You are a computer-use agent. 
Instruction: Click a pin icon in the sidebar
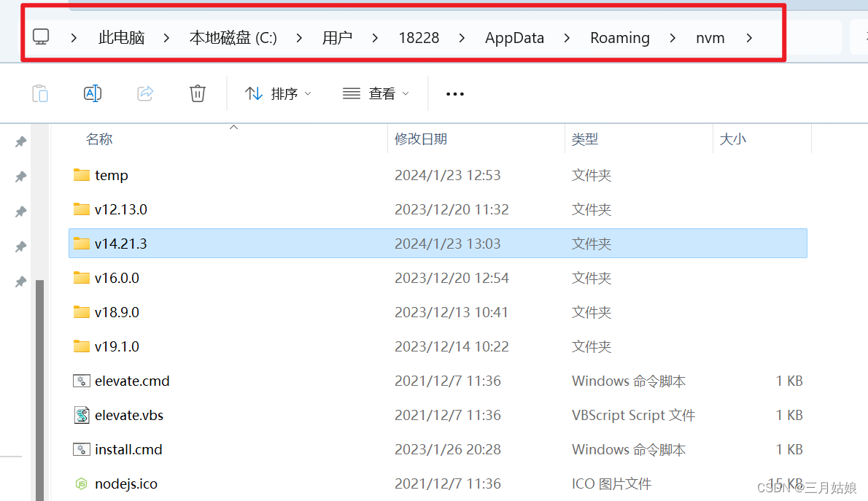pyautogui.click(x=20, y=176)
